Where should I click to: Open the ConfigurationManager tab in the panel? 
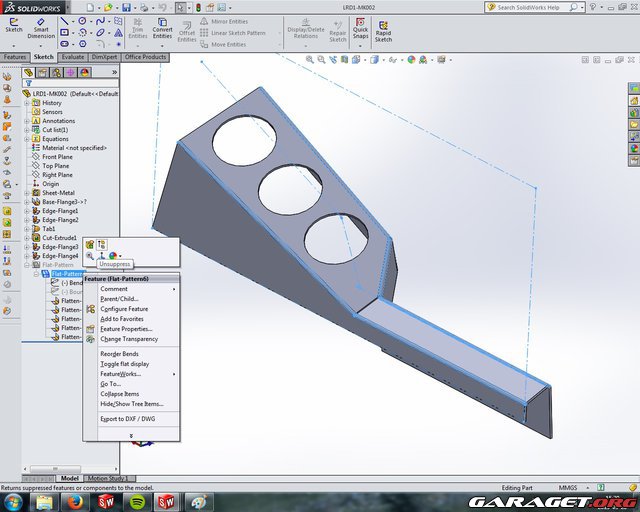56,72
